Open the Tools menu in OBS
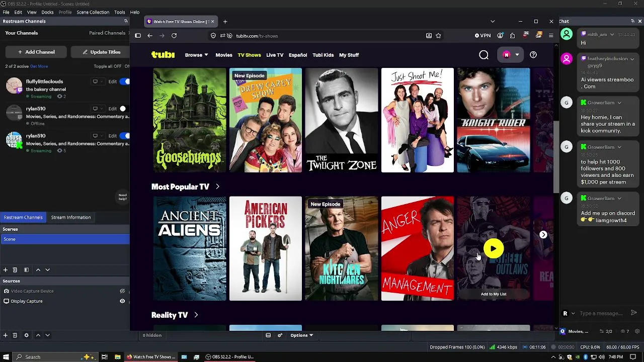The height and width of the screenshot is (362, 644). (119, 12)
